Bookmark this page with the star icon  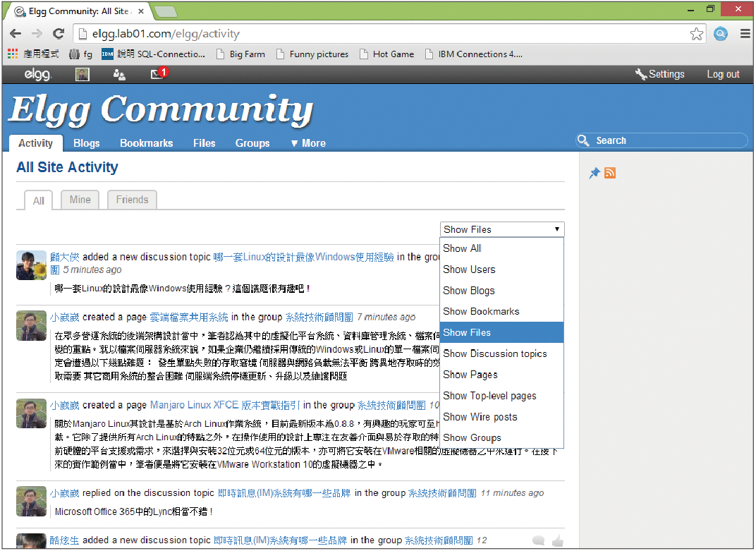(x=696, y=34)
